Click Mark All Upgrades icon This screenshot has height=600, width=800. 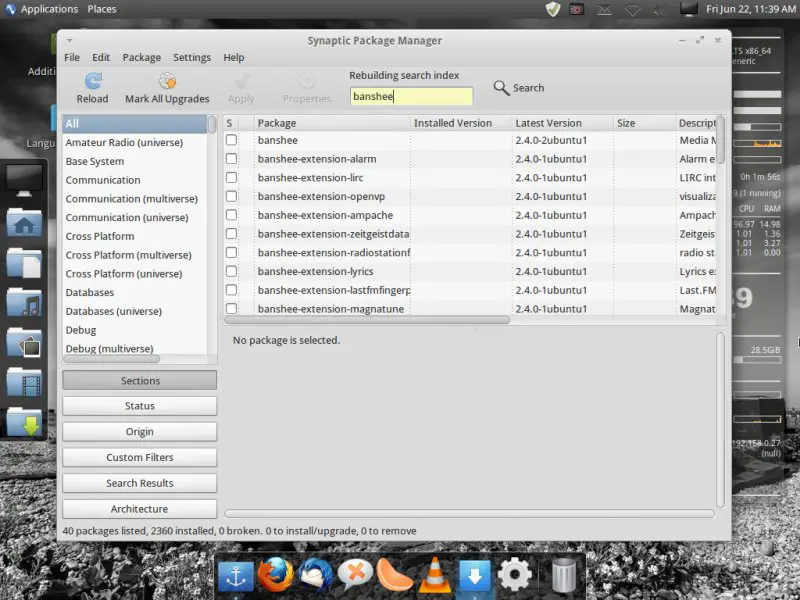click(x=167, y=81)
